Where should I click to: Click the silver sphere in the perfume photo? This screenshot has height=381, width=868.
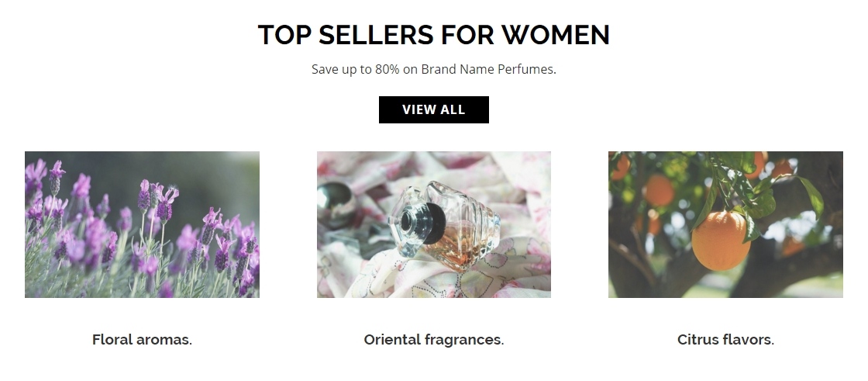click(x=331, y=199)
